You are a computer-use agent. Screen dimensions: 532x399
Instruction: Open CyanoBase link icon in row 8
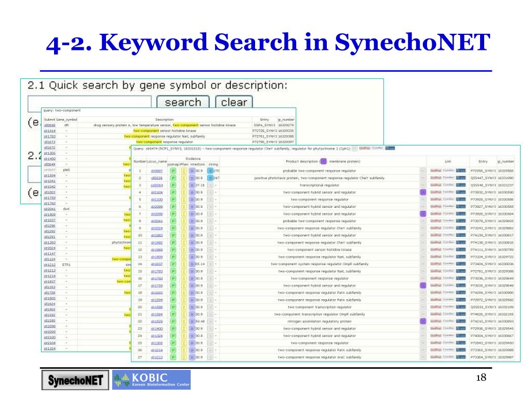[x=448, y=221]
